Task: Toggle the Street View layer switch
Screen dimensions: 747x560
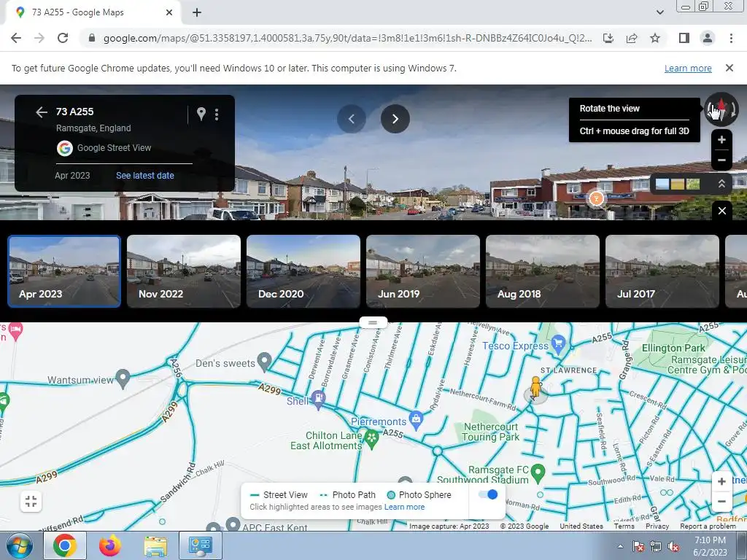Action: [488, 494]
